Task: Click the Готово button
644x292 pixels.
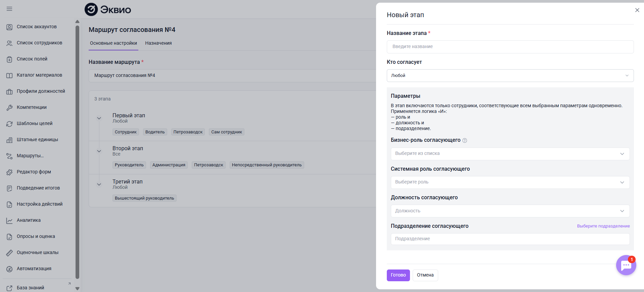Action: [x=398, y=275]
